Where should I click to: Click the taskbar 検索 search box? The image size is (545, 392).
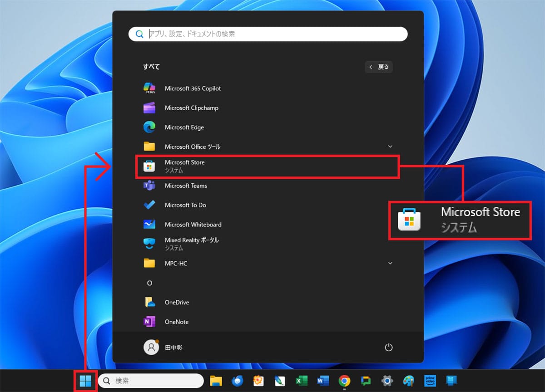151,381
